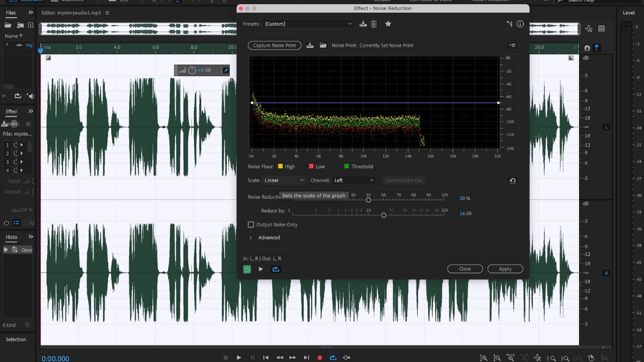The image size is (644, 362).
Task: Open file icon in Files panel
Action: pyautogui.click(x=8, y=25)
